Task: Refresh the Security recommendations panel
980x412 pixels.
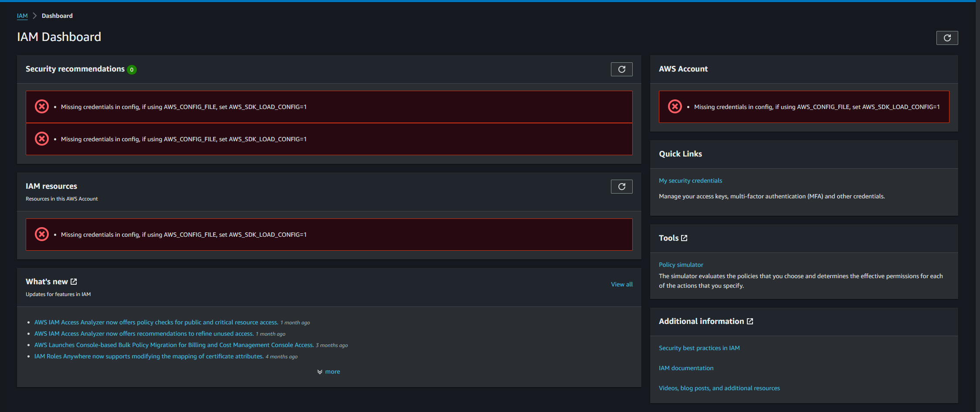Action: coord(621,69)
